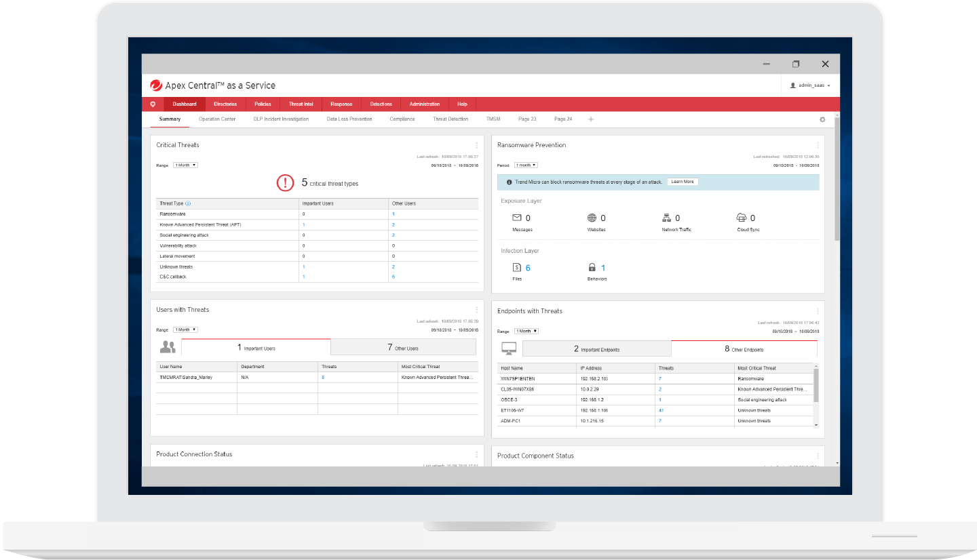Open the Critical Threats widget options menu

(477, 144)
